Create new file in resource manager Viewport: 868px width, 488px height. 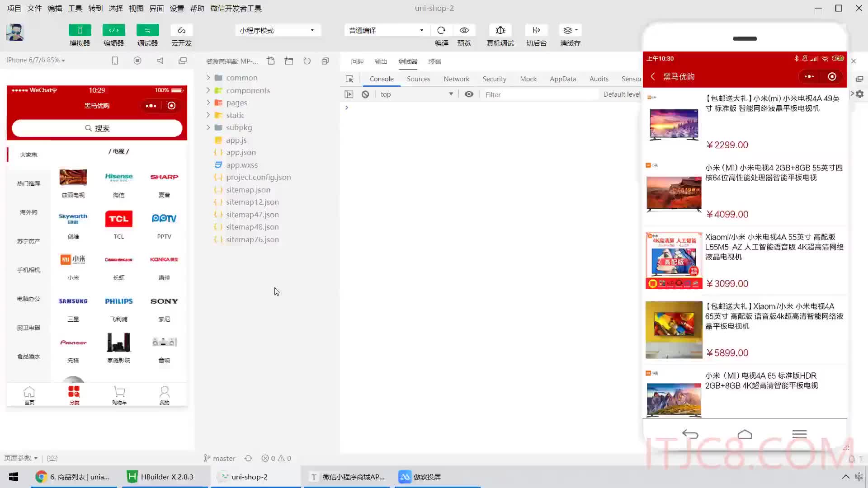click(x=271, y=61)
